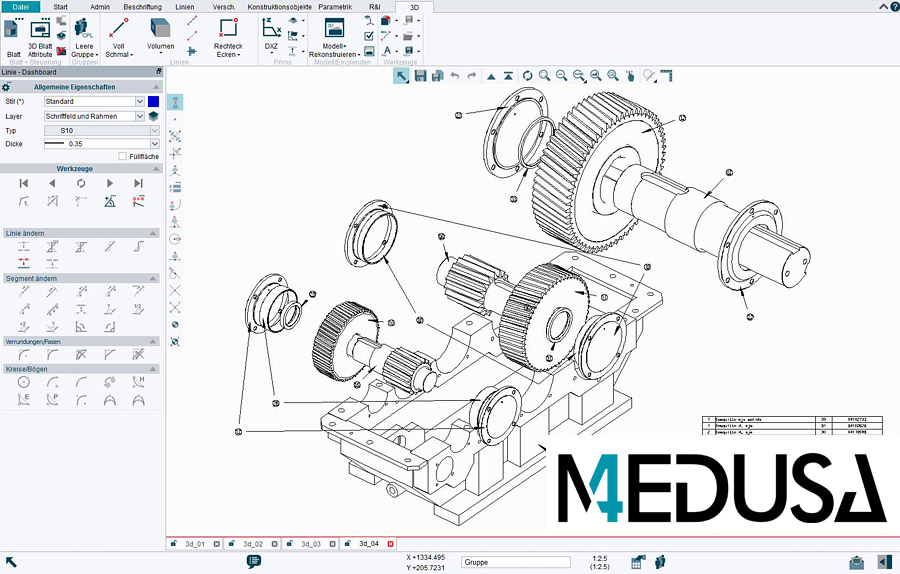Viewport: 900px width, 574px height.
Task: Click the Leere Gruppe button
Action: pos(84,37)
